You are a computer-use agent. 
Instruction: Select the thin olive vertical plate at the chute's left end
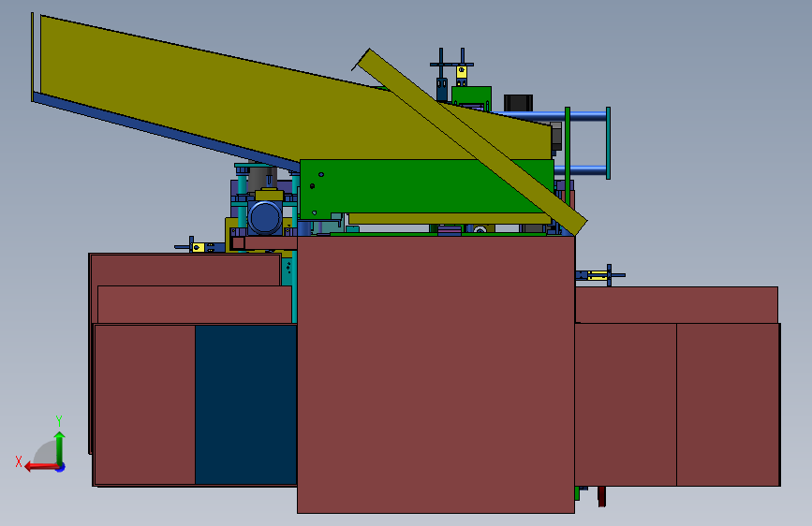click(32, 57)
